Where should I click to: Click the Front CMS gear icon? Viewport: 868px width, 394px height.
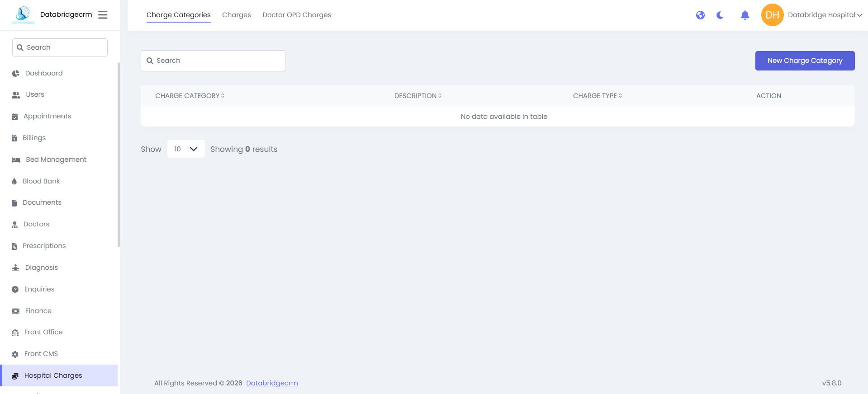tap(15, 354)
